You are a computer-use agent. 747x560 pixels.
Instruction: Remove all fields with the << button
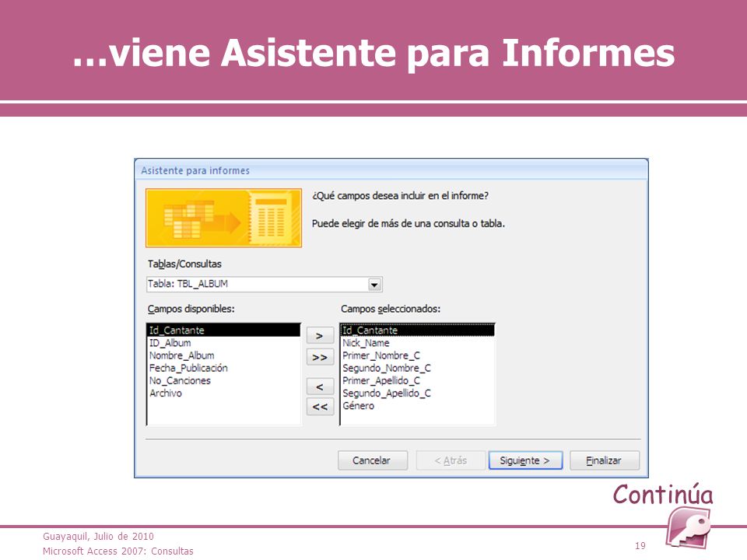click(x=320, y=407)
